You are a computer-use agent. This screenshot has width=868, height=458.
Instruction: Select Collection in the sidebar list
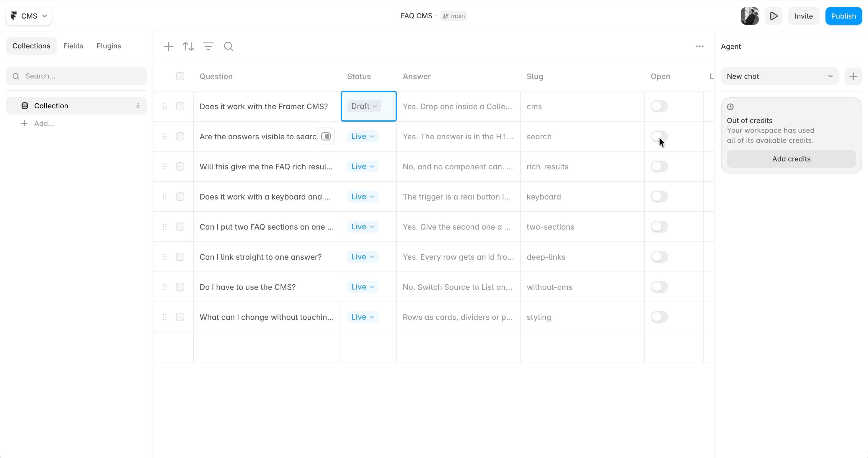(76, 106)
